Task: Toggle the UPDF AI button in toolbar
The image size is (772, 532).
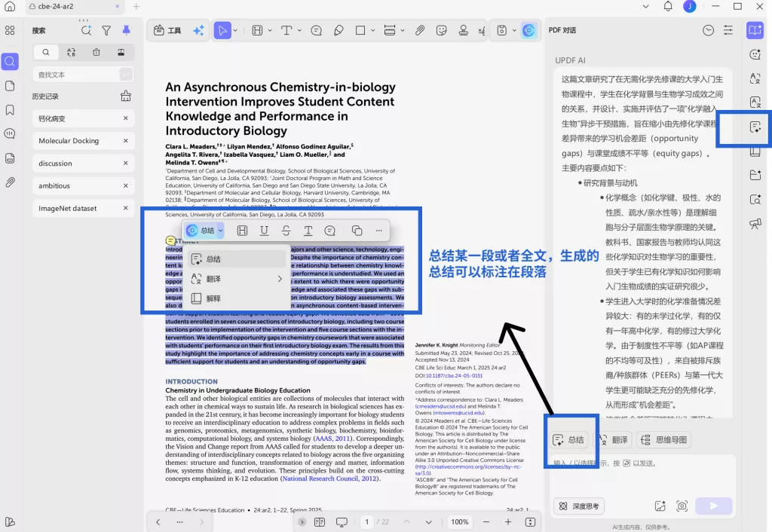Action: pos(528,30)
